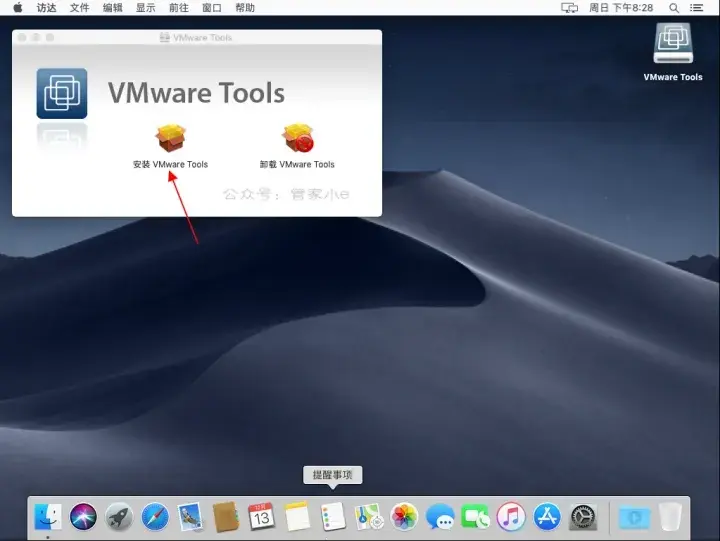Open Photos app in the dock
Image resolution: width=720 pixels, height=541 pixels.
(x=405, y=517)
